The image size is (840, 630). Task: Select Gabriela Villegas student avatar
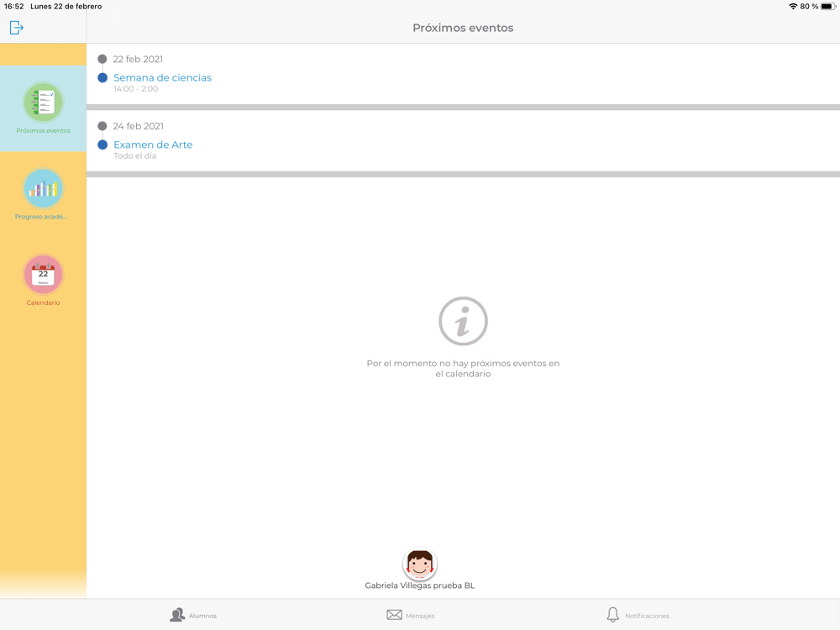[419, 564]
